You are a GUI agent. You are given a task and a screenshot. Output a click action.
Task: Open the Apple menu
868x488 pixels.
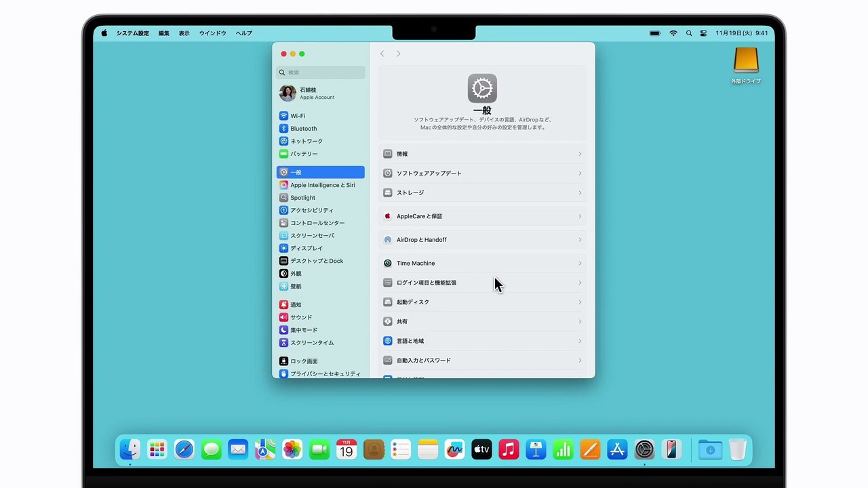pos(104,33)
